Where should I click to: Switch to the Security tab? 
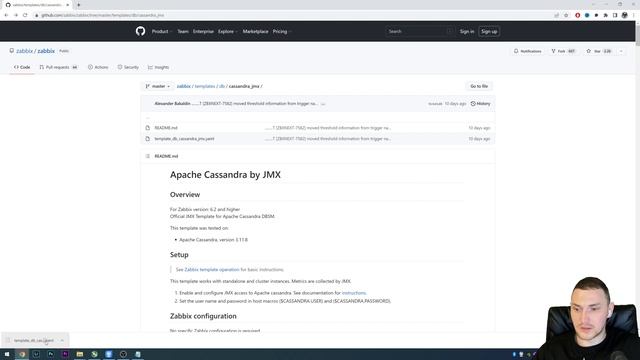(128, 67)
